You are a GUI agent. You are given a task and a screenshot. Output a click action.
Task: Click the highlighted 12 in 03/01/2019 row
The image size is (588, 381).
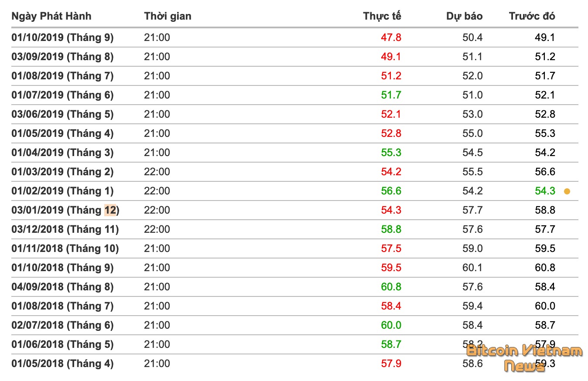[x=110, y=210]
